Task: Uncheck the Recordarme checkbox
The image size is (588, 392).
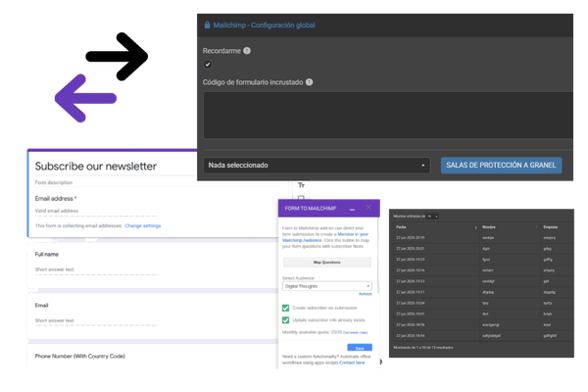Action: [x=208, y=65]
